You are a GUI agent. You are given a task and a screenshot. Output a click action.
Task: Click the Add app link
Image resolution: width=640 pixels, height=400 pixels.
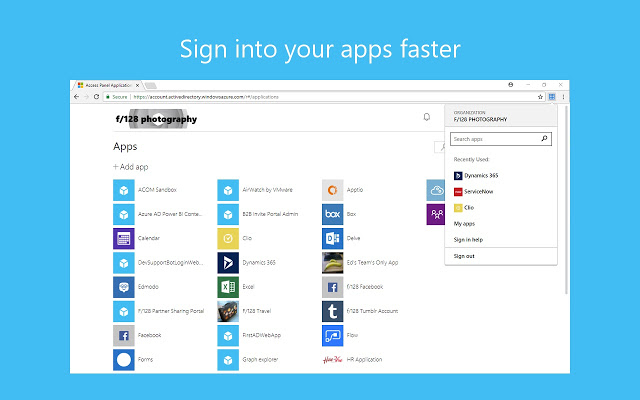pyautogui.click(x=131, y=167)
